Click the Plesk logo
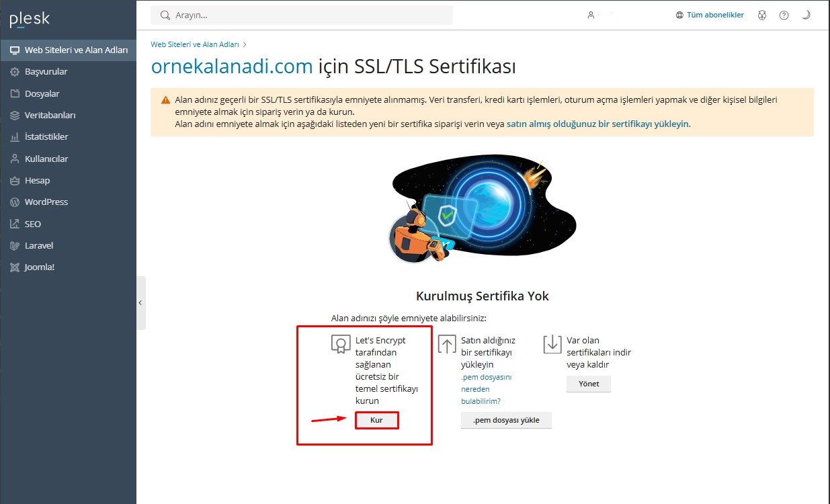Screen dimensions: 830x504 tap(30, 19)
